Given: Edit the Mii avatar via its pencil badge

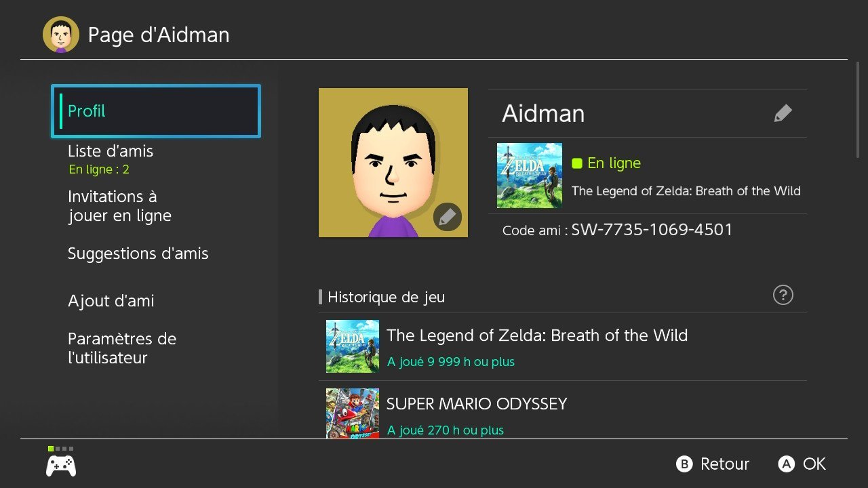Looking at the screenshot, I should (447, 217).
